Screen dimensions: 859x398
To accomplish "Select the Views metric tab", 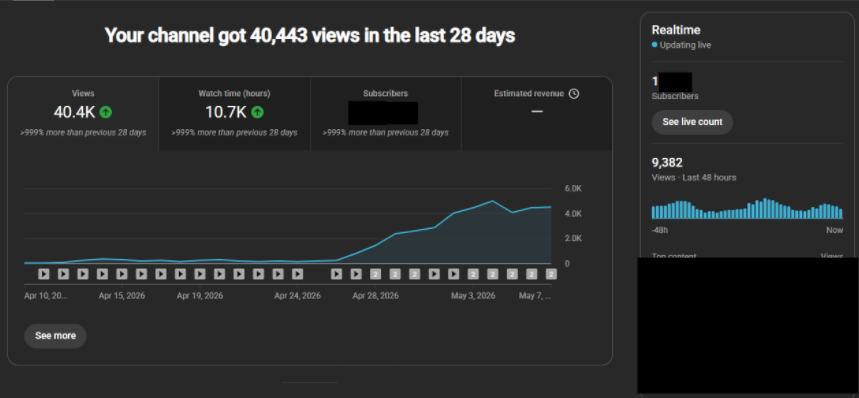I will coord(83,113).
